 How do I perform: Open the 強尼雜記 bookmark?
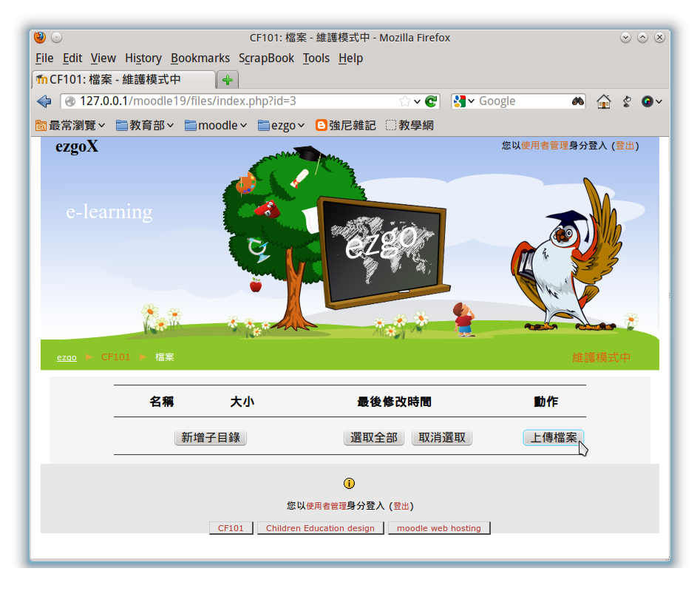coord(345,126)
